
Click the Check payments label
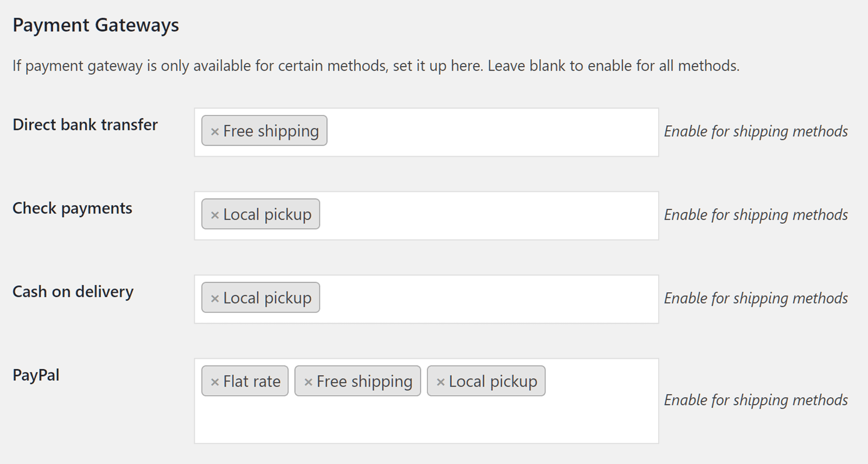point(72,208)
